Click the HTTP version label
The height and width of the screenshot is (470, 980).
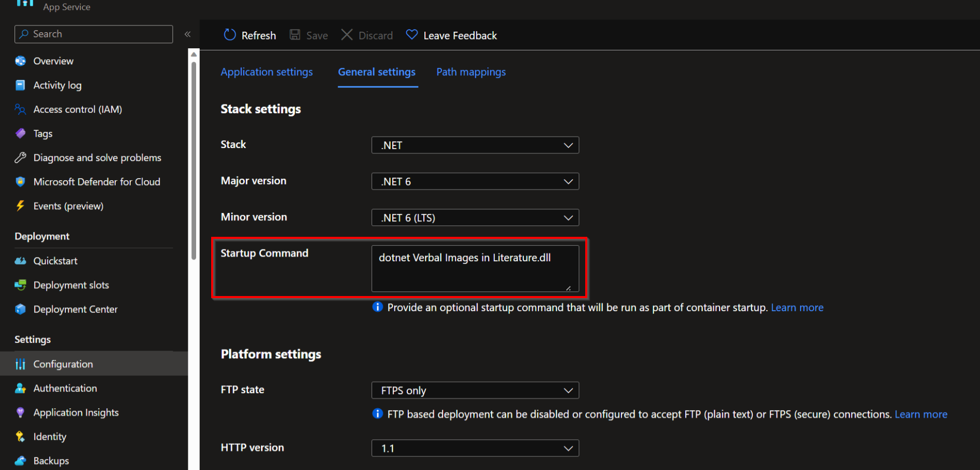pyautogui.click(x=252, y=448)
